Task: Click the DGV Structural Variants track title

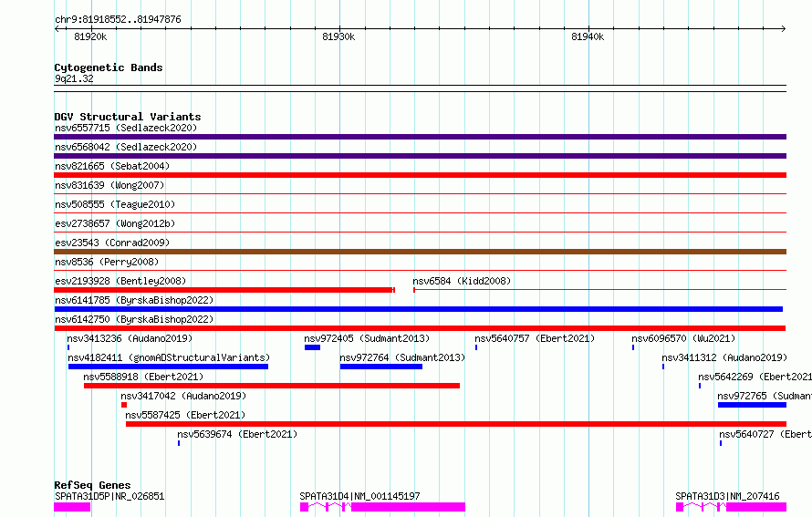Action: [x=128, y=117]
